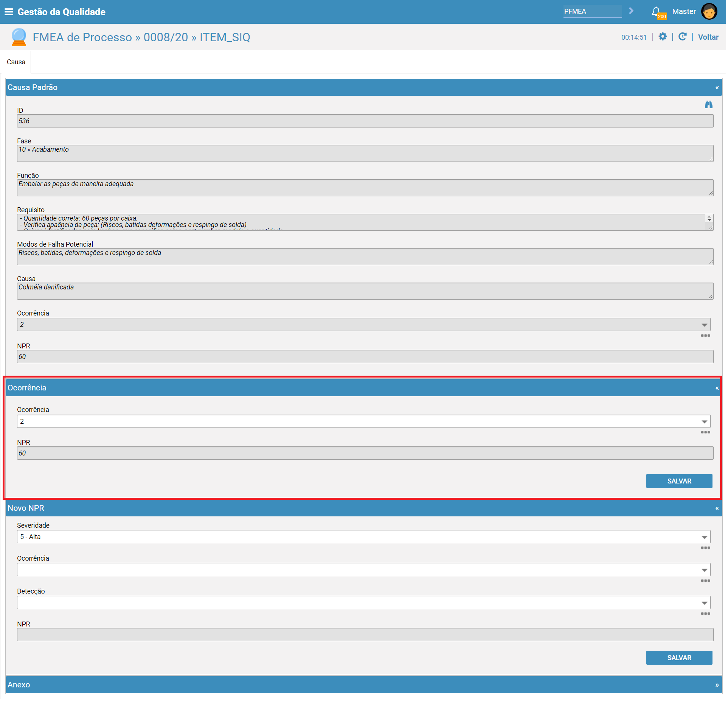
Task: Open disabled Ocorrência dropdown in Causa Padrão
Action: [365, 325]
